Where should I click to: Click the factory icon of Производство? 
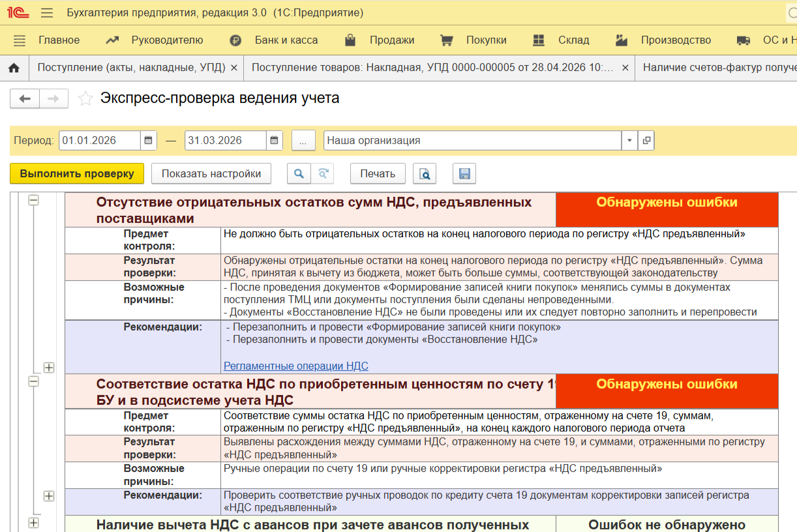pyautogui.click(x=621, y=40)
